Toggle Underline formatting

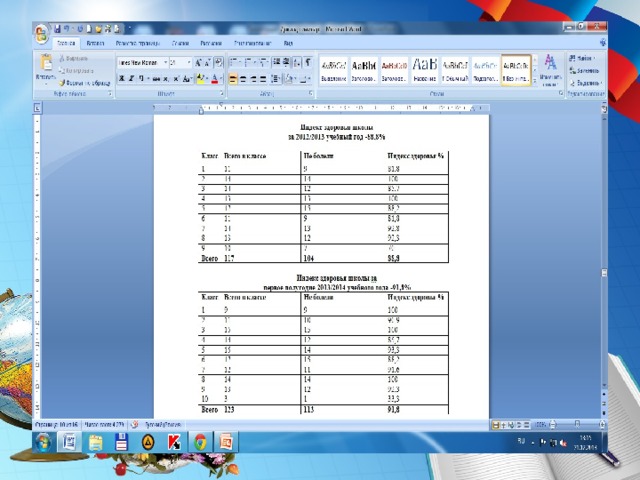coord(141,78)
